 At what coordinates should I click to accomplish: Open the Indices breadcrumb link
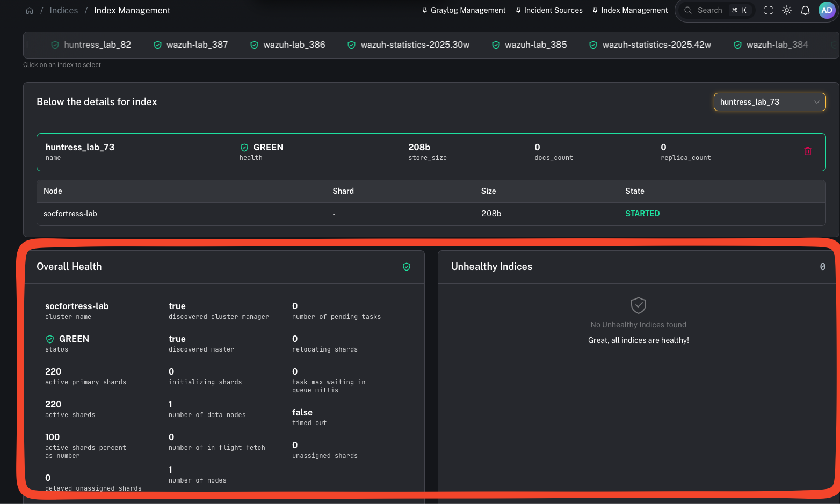pyautogui.click(x=63, y=10)
